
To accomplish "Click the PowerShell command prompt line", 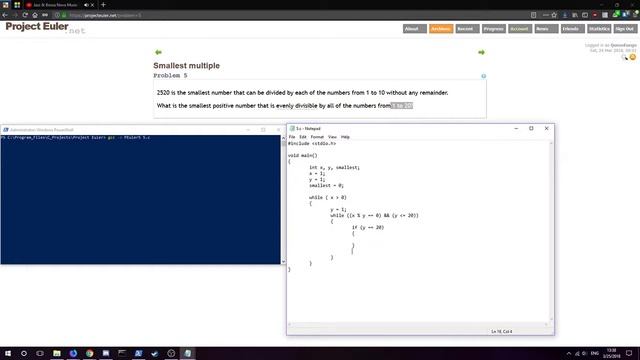I will point(76,138).
